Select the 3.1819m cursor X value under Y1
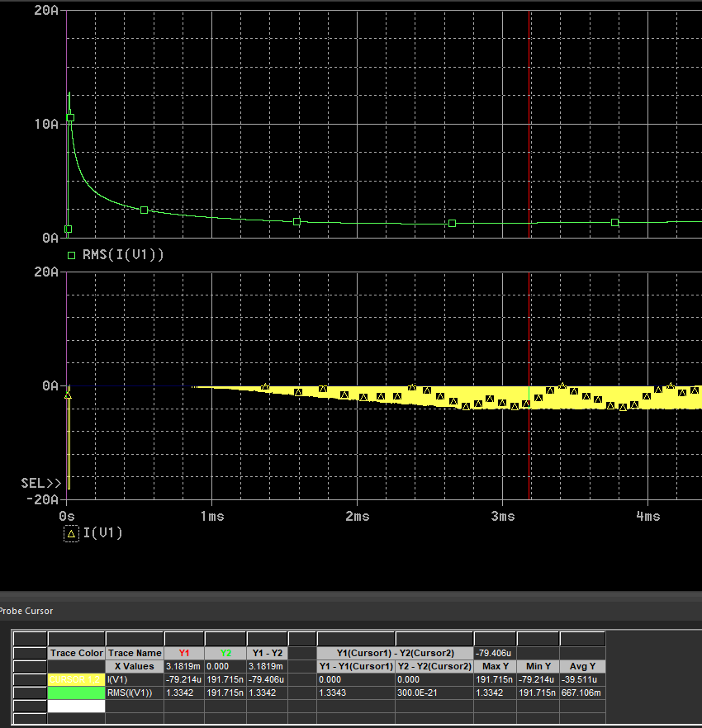The height and width of the screenshot is (728, 702). [x=183, y=666]
